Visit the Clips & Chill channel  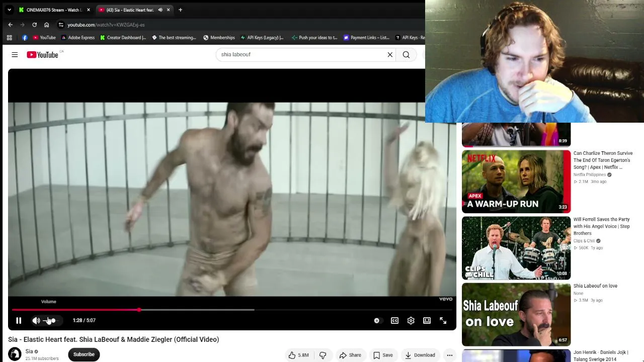pos(584,241)
